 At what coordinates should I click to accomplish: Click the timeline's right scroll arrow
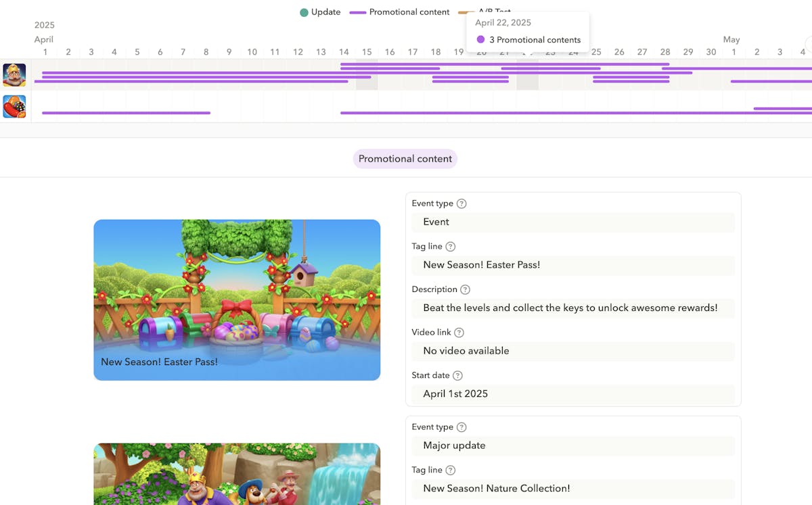[807, 47]
